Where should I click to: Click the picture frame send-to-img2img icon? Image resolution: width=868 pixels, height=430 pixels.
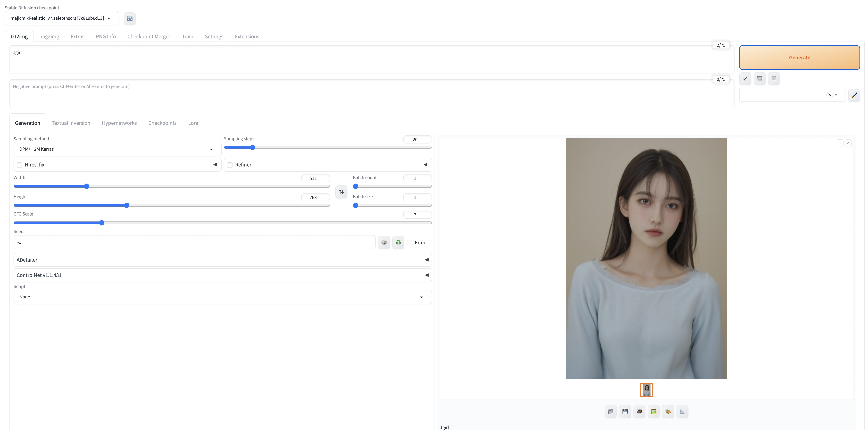[x=653, y=411]
